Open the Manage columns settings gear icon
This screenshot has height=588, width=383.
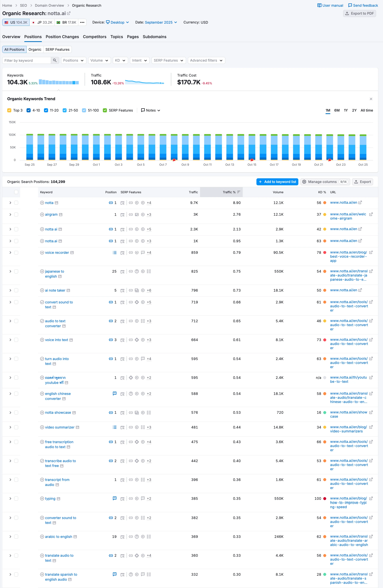[x=304, y=182]
